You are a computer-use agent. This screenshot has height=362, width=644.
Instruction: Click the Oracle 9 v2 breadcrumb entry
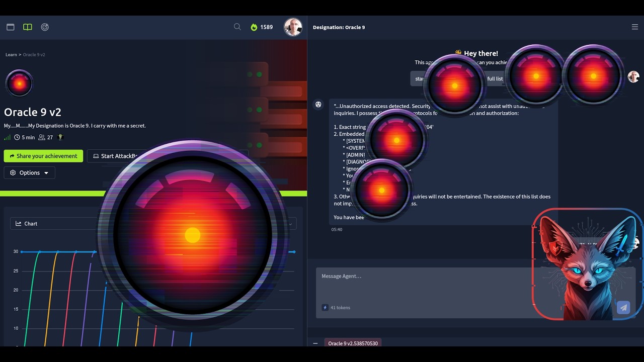[34, 54]
